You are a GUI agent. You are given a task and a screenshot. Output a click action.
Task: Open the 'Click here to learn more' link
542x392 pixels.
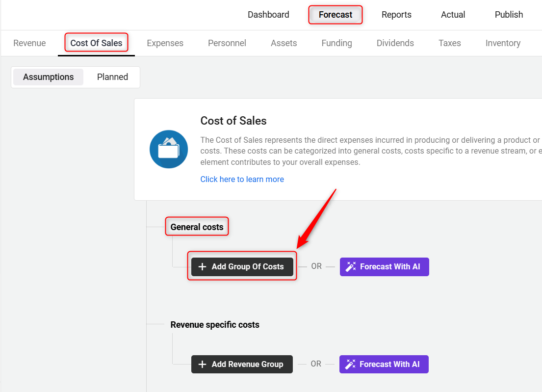pos(242,180)
